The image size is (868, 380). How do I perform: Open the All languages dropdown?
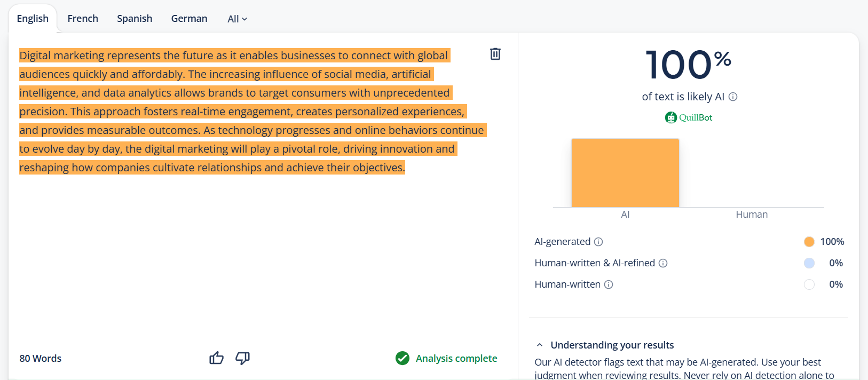237,19
